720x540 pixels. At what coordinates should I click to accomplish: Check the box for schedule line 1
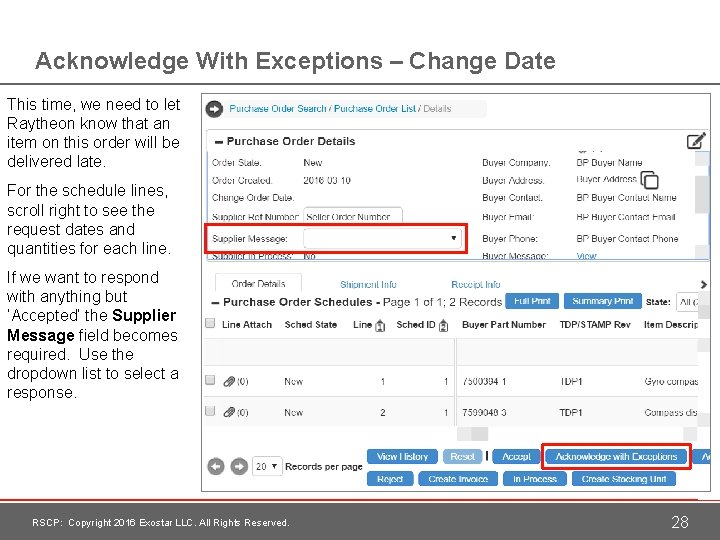(x=210, y=380)
